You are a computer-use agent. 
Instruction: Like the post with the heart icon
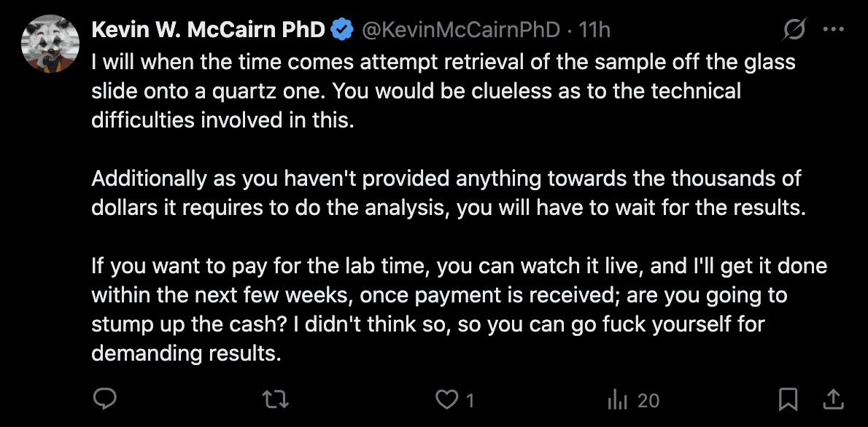446,399
